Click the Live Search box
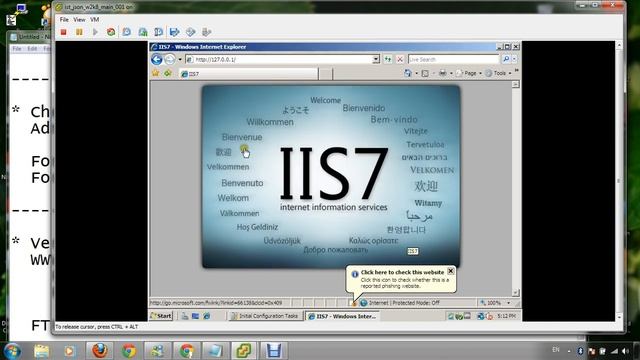Viewport: 640px width, 360px height. click(453, 60)
